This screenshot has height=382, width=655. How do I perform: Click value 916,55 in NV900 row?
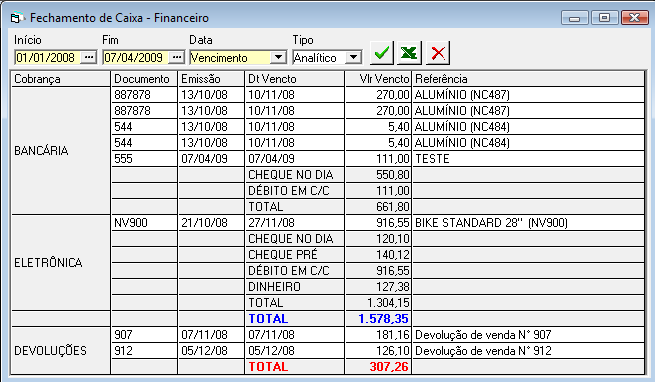tap(378, 223)
